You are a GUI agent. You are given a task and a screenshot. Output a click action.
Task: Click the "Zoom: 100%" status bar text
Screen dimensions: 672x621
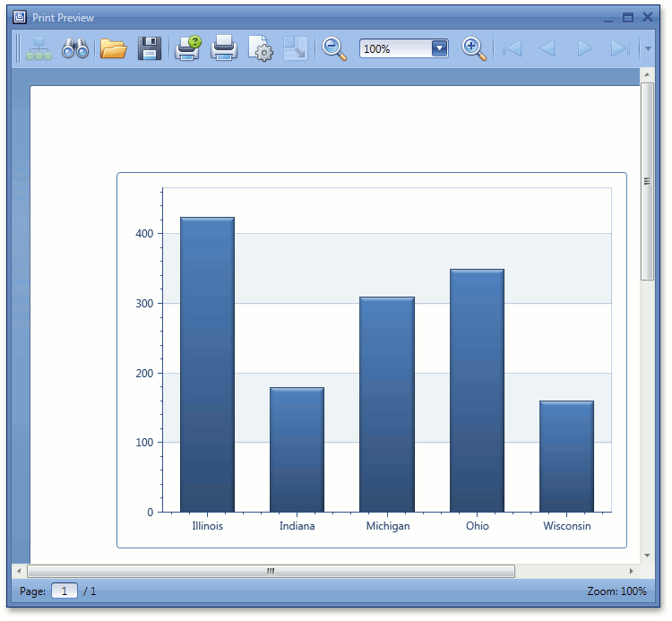[616, 591]
